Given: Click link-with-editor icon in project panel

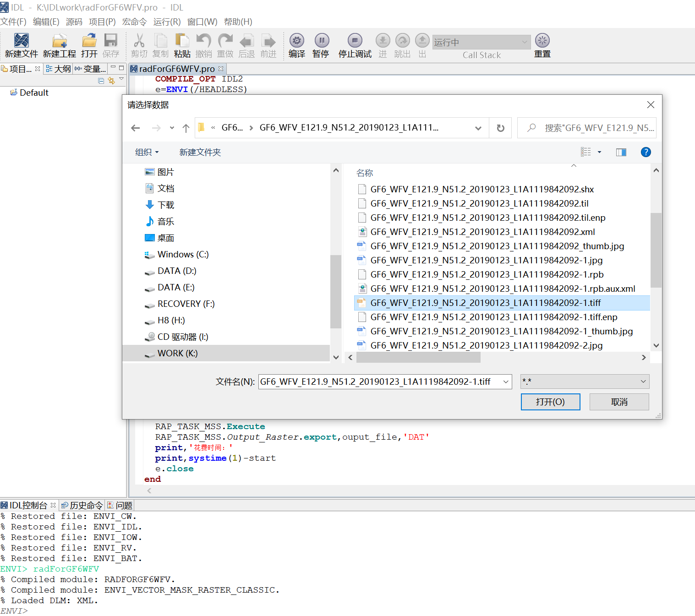Looking at the screenshot, I should pos(111,81).
